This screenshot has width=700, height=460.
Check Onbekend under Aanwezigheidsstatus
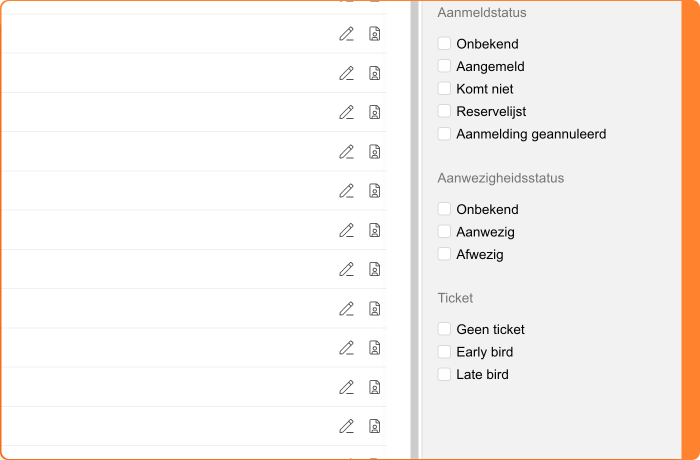(x=444, y=209)
